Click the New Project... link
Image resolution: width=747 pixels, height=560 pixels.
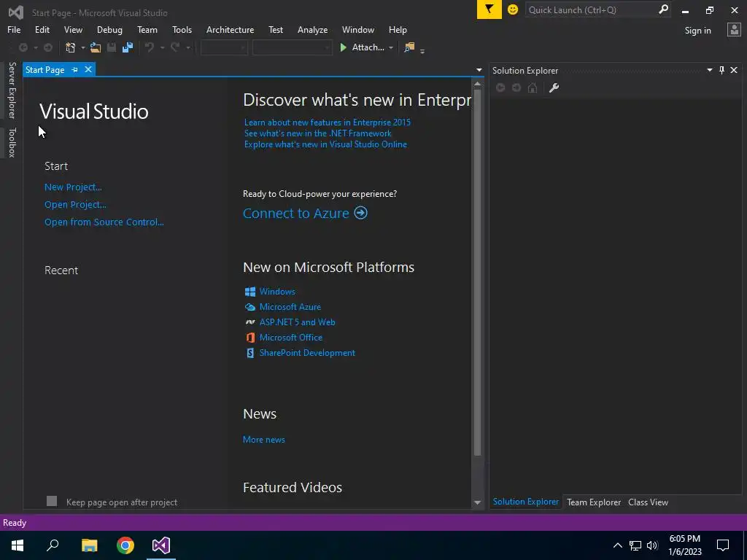coord(73,187)
